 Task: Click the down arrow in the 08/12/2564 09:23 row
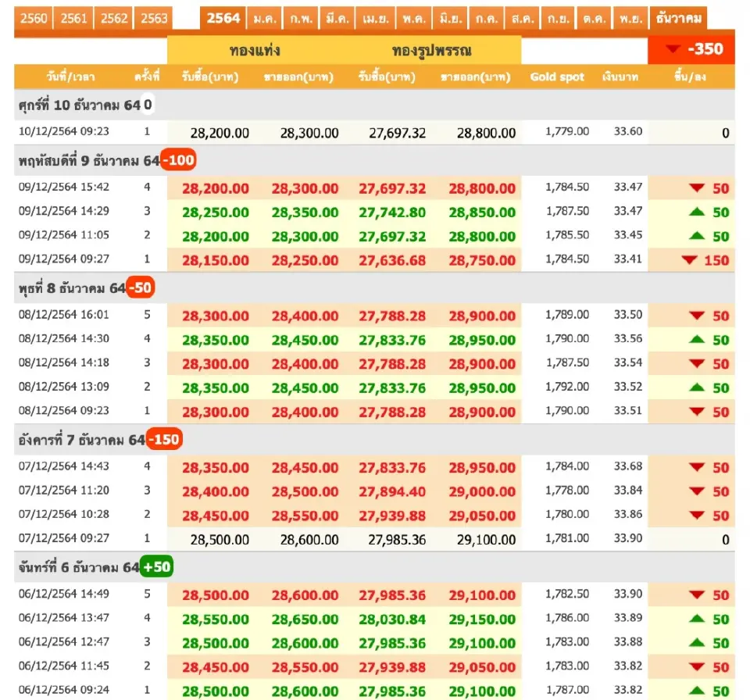pos(697,412)
